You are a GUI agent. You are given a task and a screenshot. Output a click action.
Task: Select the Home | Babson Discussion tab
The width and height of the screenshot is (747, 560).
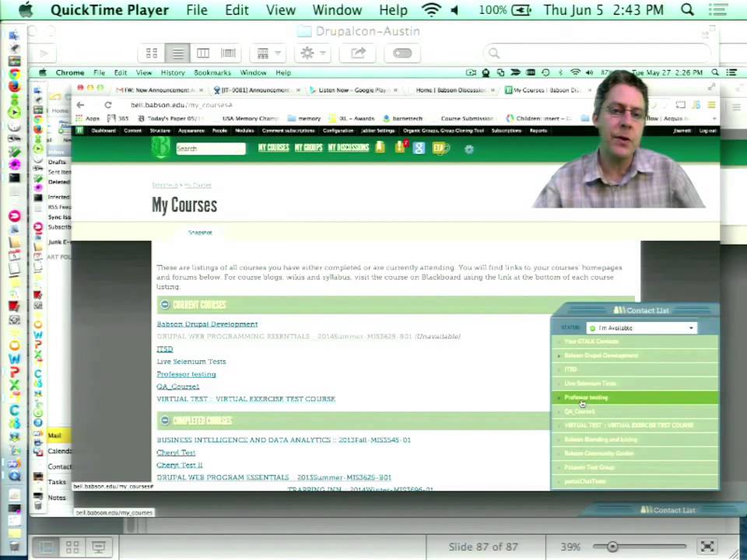click(451, 90)
